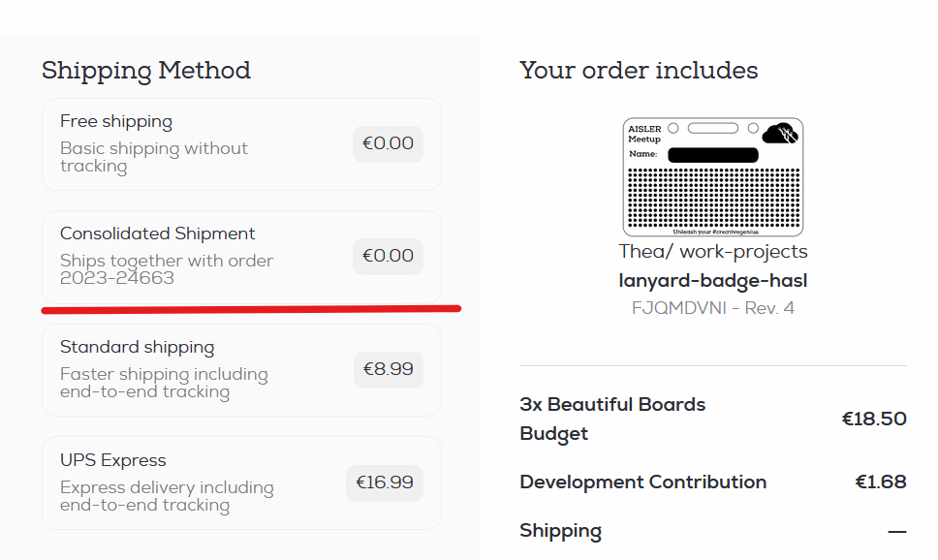
Task: Click the dot grid area of the board
Action: point(712,199)
